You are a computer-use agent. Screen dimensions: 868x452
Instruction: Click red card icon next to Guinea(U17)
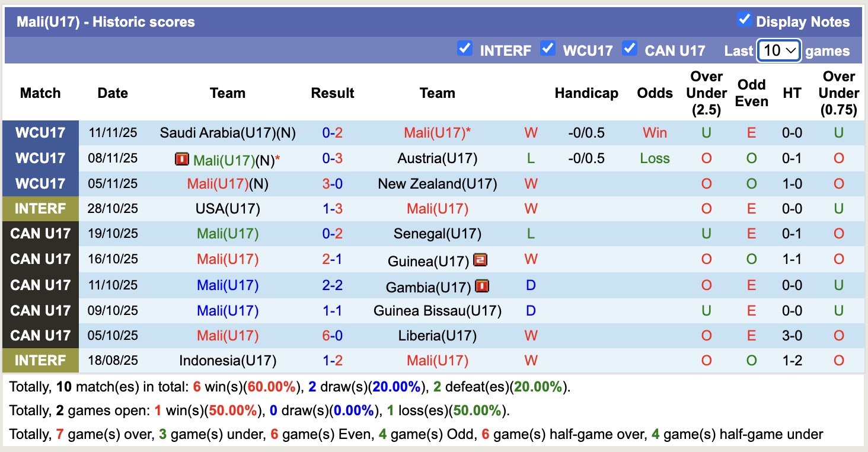click(x=480, y=260)
